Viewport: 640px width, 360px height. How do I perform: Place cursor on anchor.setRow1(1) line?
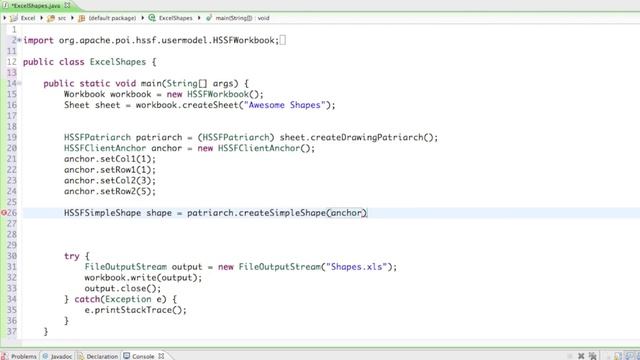(x=110, y=170)
